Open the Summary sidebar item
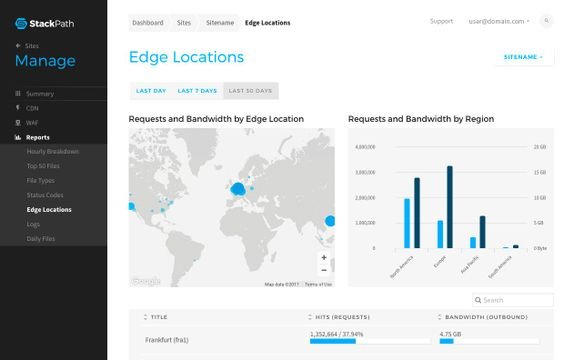Viewport: 574px width, 360px height. 40,94
